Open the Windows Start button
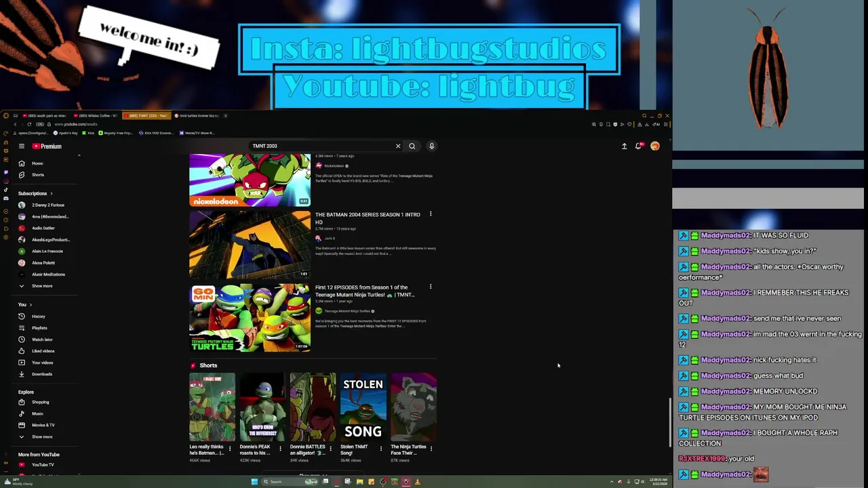Viewport: 868px width, 488px height. (254, 482)
